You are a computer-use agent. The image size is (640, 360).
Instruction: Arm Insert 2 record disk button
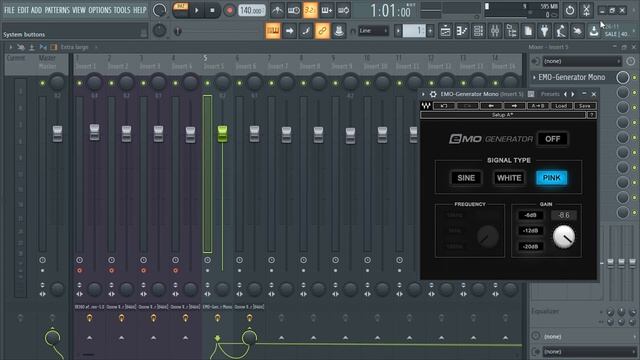[x=111, y=270]
